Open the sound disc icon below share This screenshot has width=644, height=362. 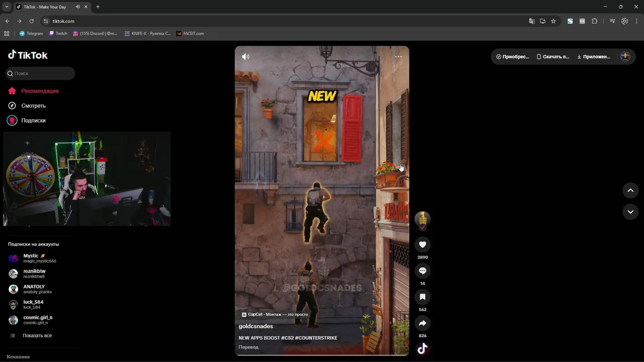point(423,348)
